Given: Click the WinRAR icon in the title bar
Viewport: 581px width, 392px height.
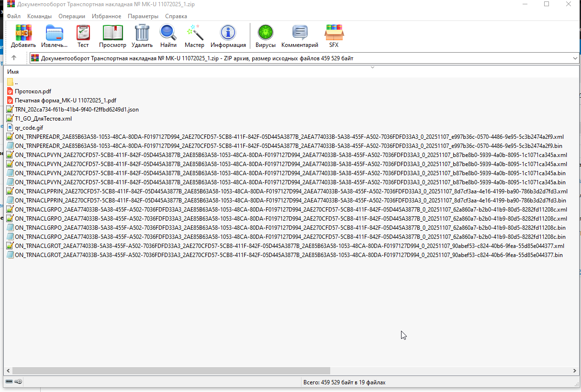Looking at the screenshot, I should click(x=10, y=5).
